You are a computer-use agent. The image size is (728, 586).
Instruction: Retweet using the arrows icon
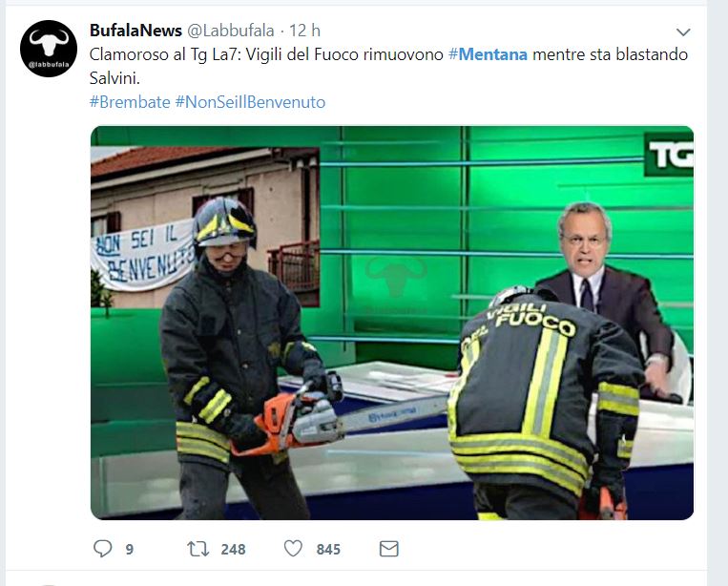click(198, 549)
